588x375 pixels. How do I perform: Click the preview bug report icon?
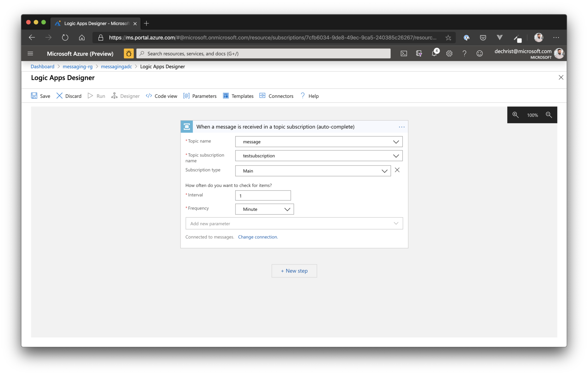[x=129, y=53]
